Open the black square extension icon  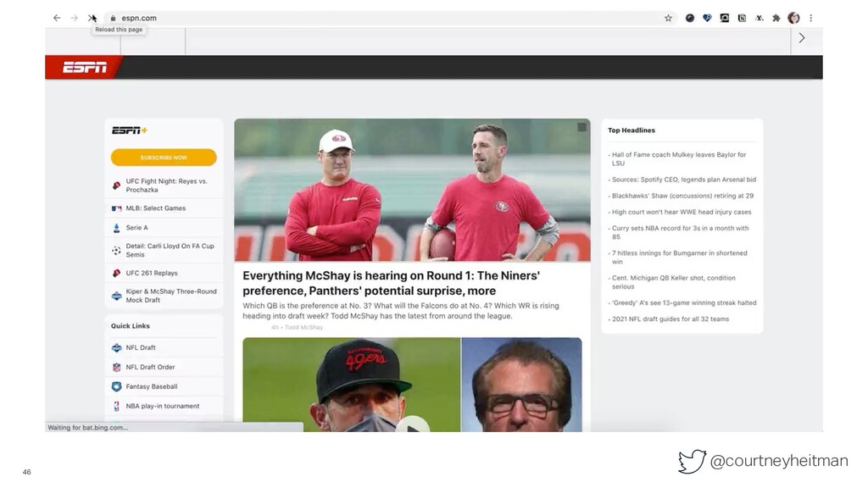coord(725,19)
